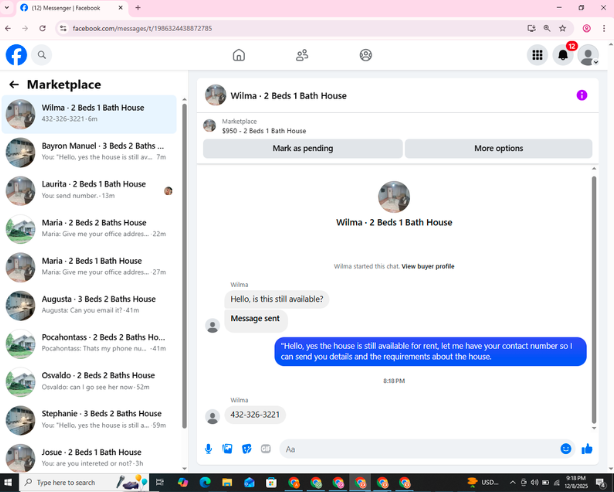Open a new browser tab
614x492 pixels.
(x=138, y=8)
